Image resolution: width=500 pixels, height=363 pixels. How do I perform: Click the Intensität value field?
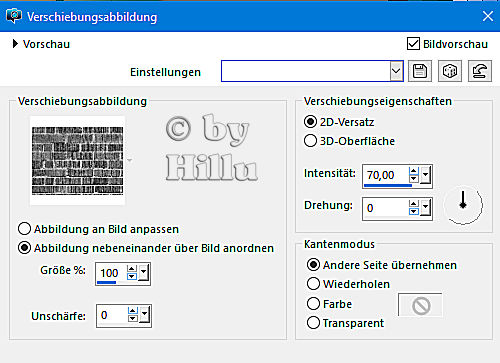click(386, 175)
